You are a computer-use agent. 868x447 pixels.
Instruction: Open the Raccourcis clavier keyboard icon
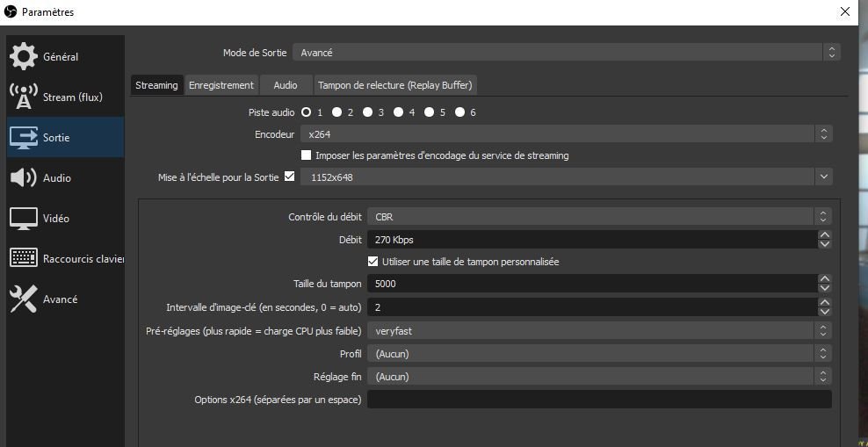24,258
